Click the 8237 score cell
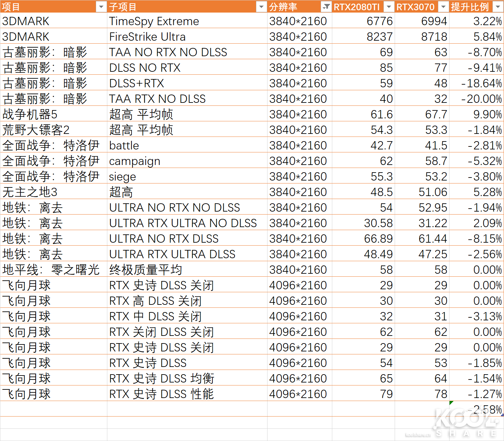The image size is (504, 441). [x=363, y=36]
